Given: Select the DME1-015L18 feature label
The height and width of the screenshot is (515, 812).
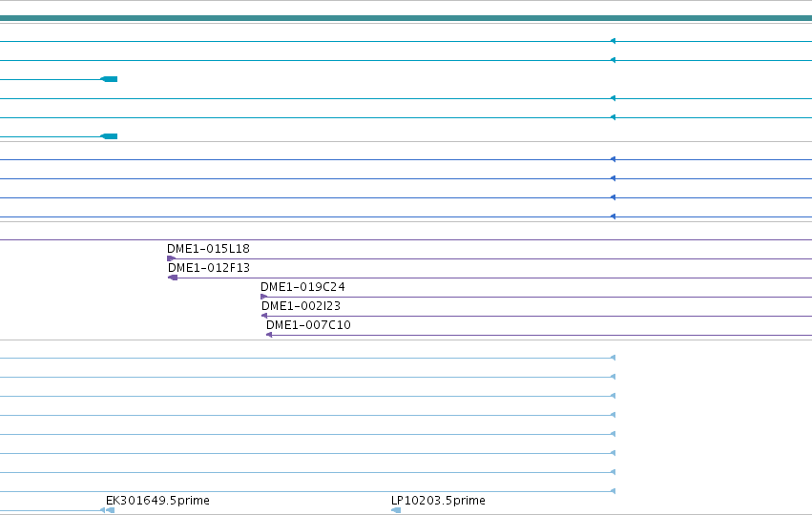Looking at the screenshot, I should coord(208,249).
